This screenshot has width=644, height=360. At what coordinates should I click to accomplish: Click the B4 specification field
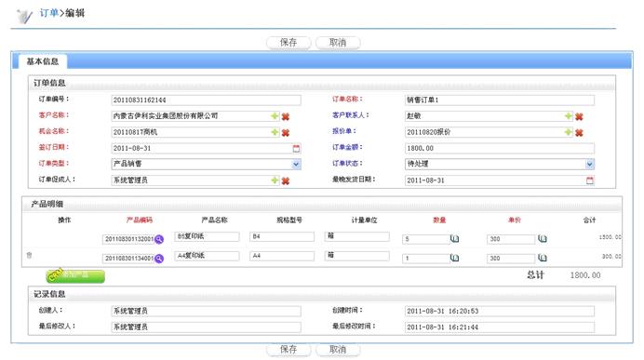[x=282, y=236]
